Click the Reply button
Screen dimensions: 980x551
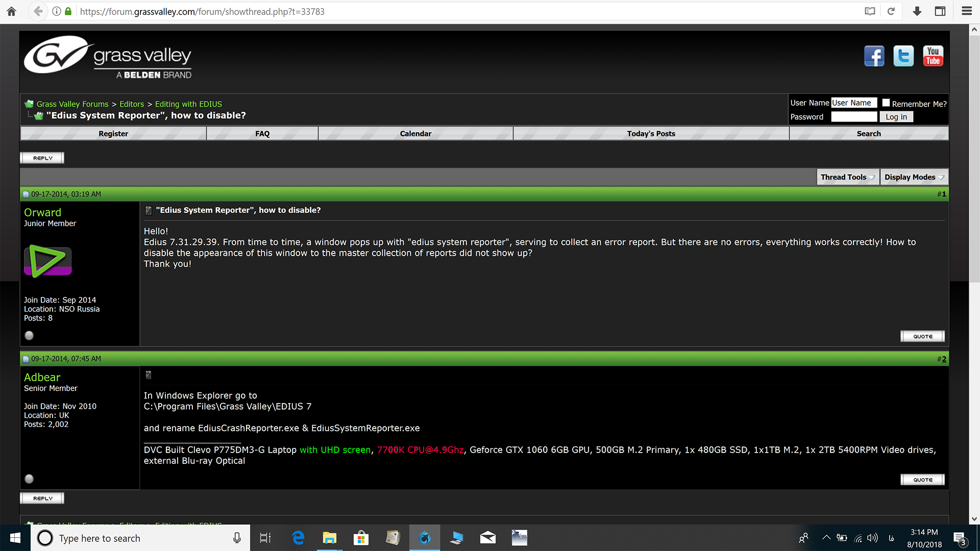[x=42, y=158]
